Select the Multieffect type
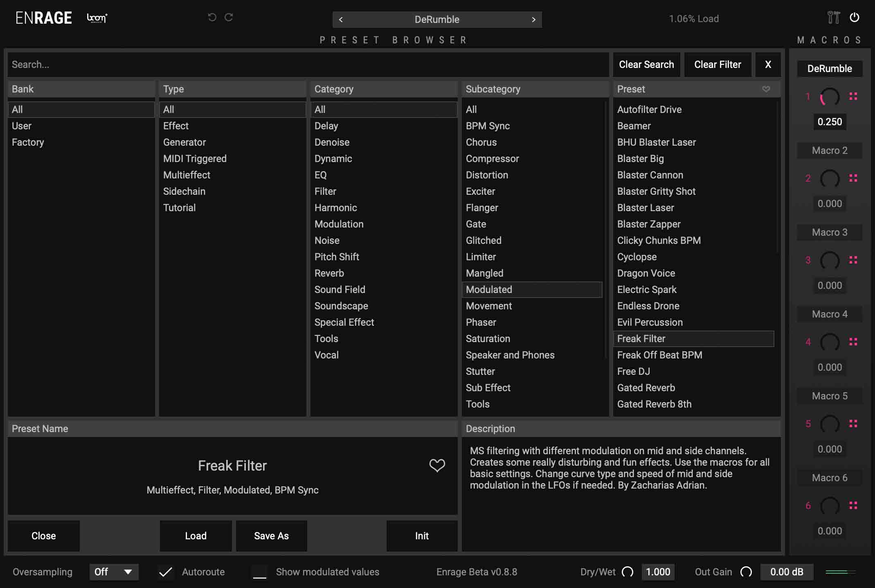The image size is (875, 588). click(x=187, y=175)
